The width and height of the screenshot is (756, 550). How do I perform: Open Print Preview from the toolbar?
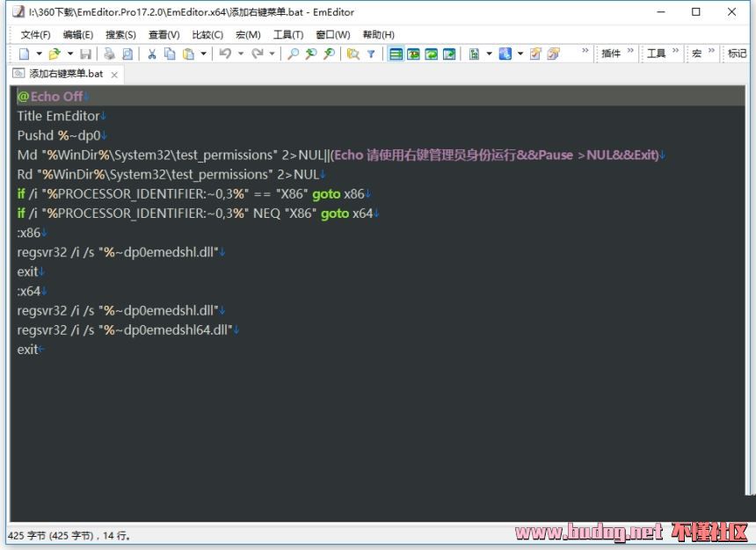(x=127, y=54)
